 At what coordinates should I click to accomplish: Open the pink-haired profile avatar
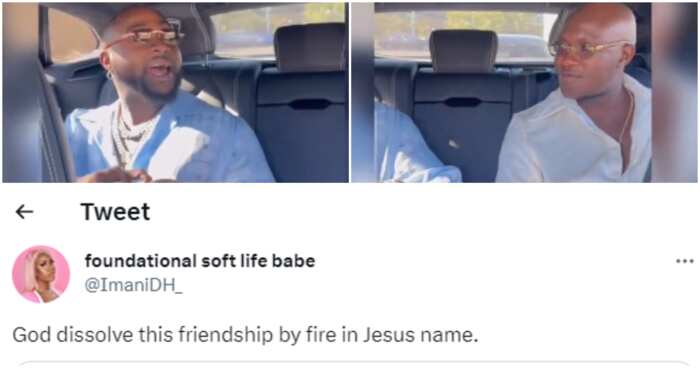coord(41,274)
